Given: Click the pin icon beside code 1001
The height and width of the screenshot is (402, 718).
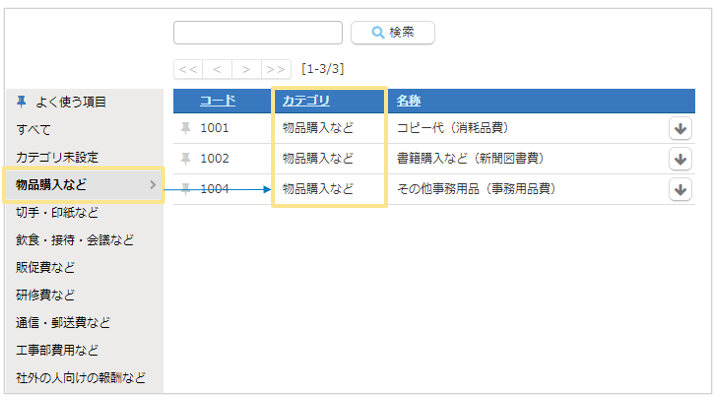Looking at the screenshot, I should point(185,128).
